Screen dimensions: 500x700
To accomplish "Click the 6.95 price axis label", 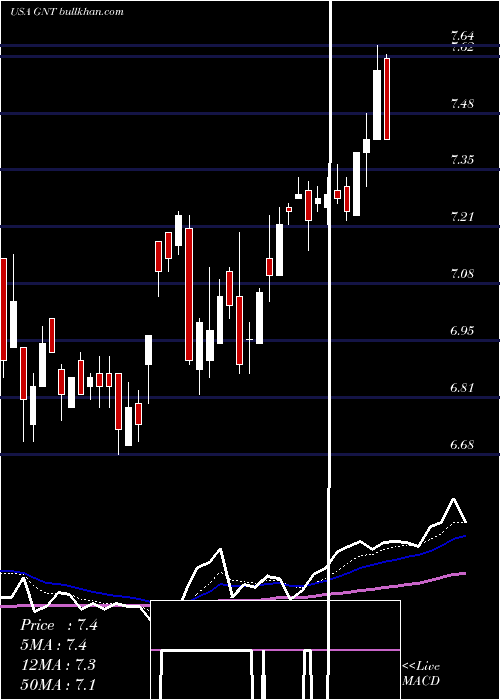I will [462, 331].
